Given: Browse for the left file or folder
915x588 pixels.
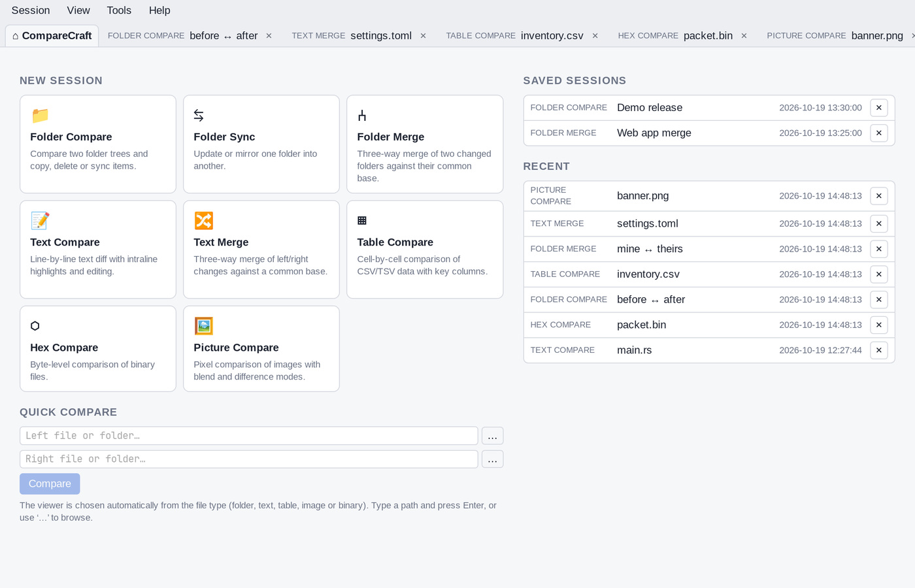Looking at the screenshot, I should click(493, 436).
